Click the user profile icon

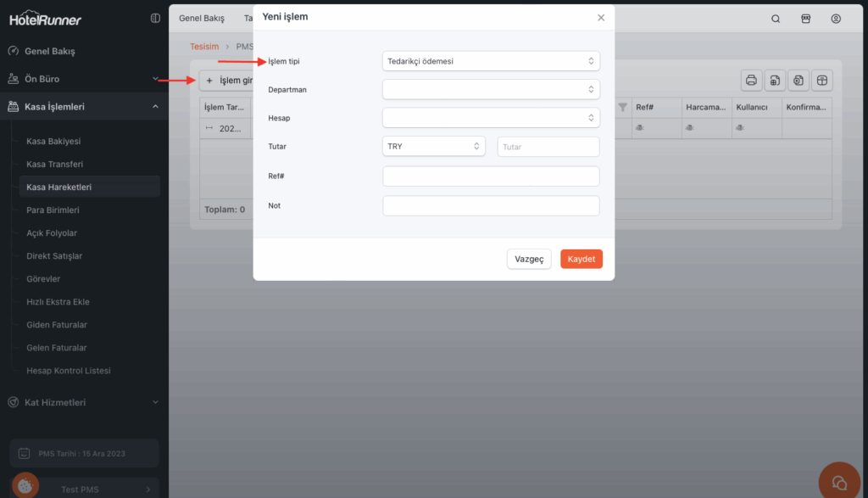[x=836, y=19]
